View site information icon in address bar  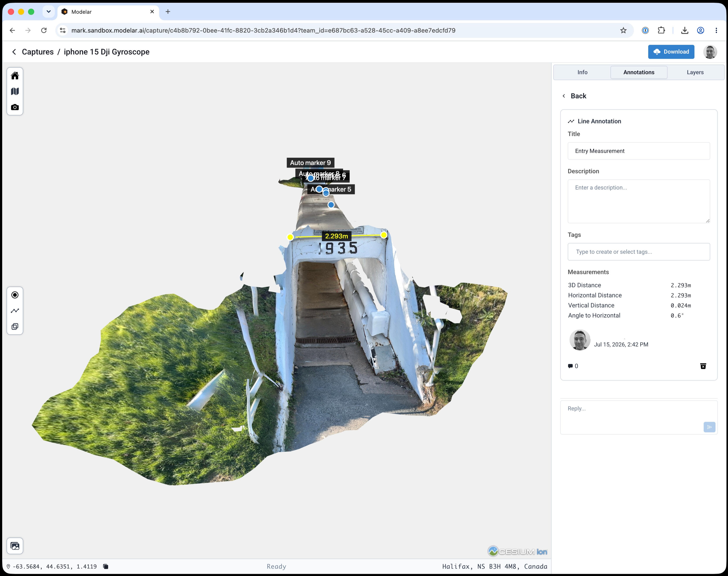click(63, 30)
